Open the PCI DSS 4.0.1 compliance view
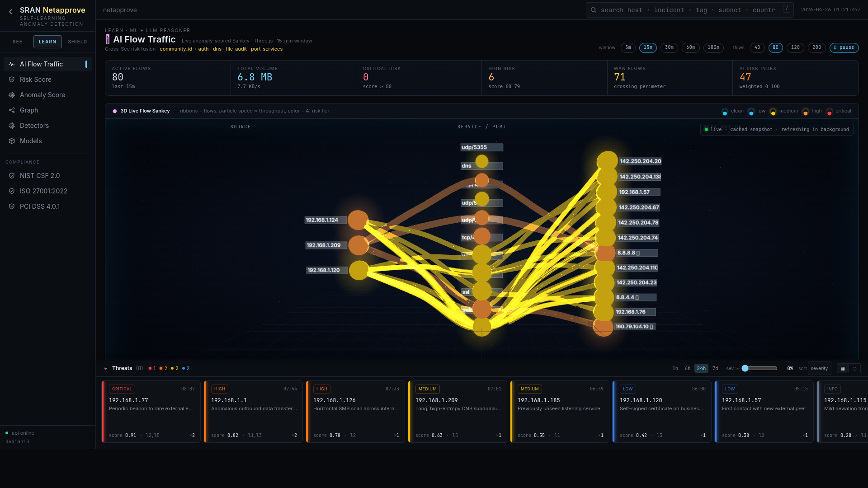This screenshot has width=868, height=488. 40,206
